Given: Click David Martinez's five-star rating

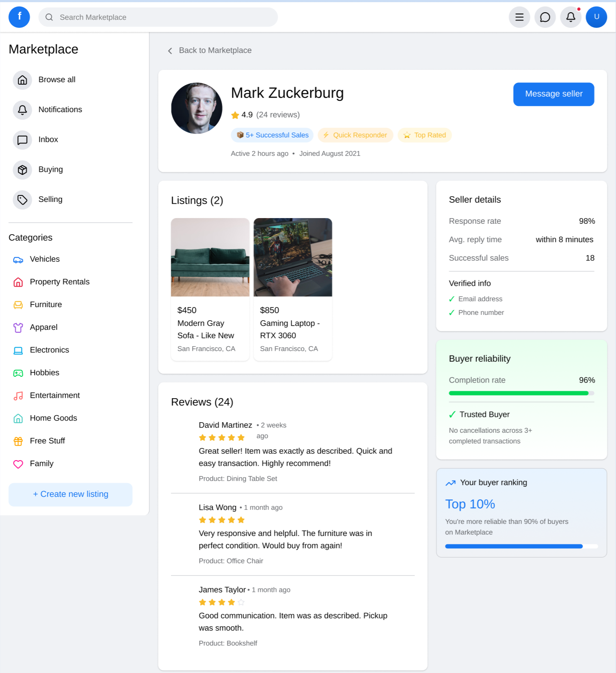Looking at the screenshot, I should coord(222,437).
